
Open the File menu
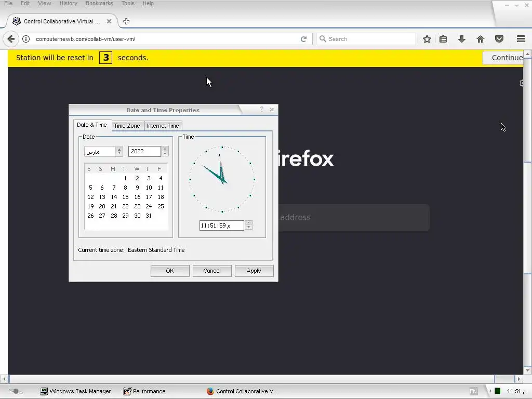tap(8, 4)
